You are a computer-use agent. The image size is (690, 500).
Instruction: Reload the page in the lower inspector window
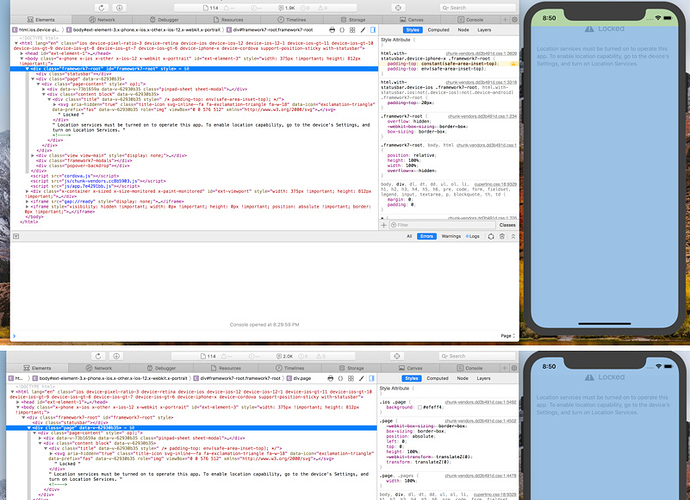[98, 356]
